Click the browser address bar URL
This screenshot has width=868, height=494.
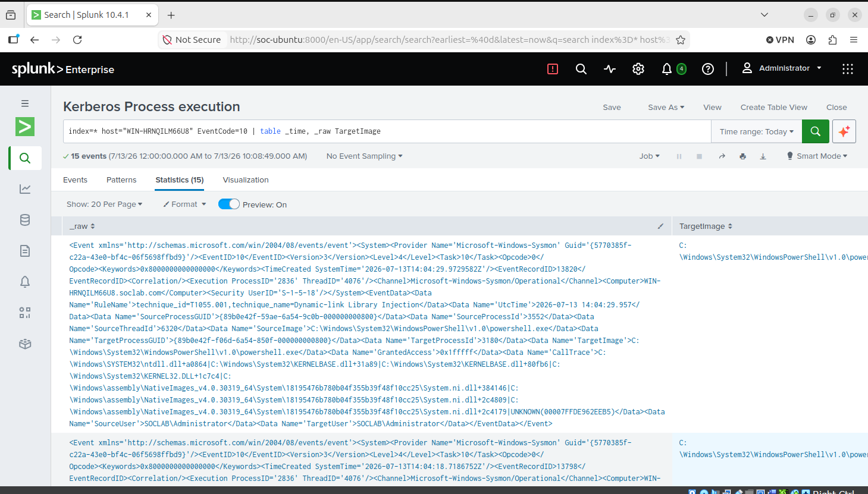point(449,40)
